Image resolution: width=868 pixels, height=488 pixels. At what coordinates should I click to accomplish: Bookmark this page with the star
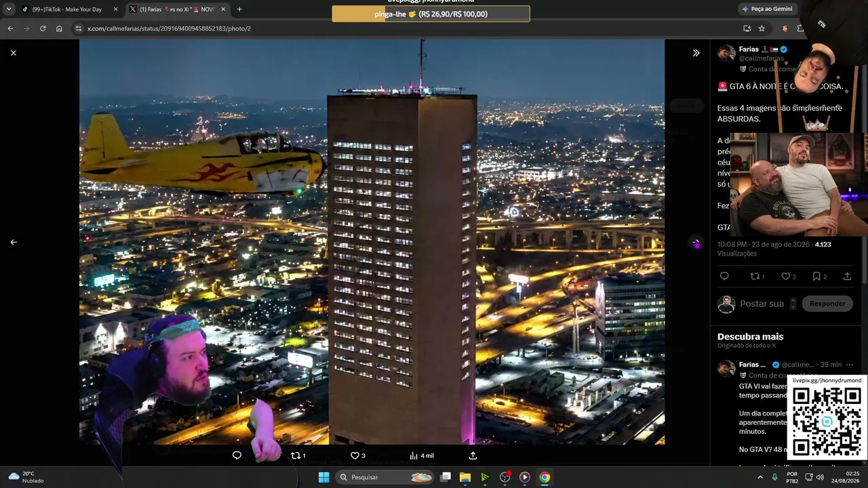pos(762,28)
